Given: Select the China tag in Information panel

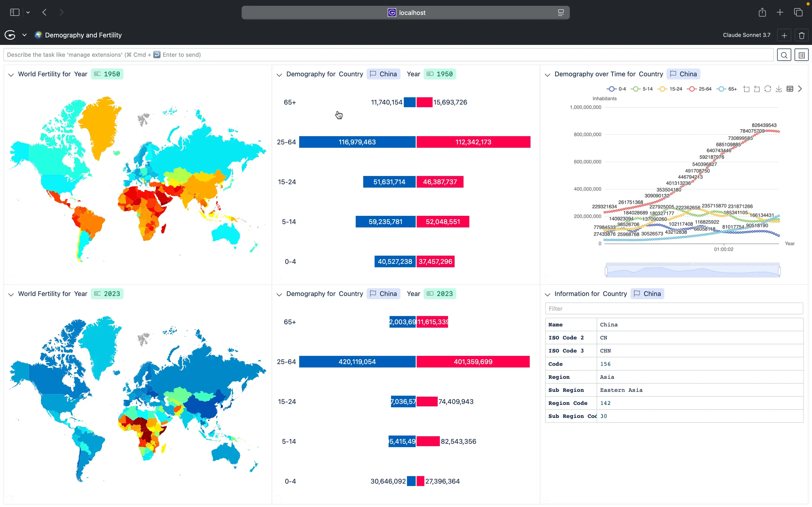Looking at the screenshot, I should (647, 294).
